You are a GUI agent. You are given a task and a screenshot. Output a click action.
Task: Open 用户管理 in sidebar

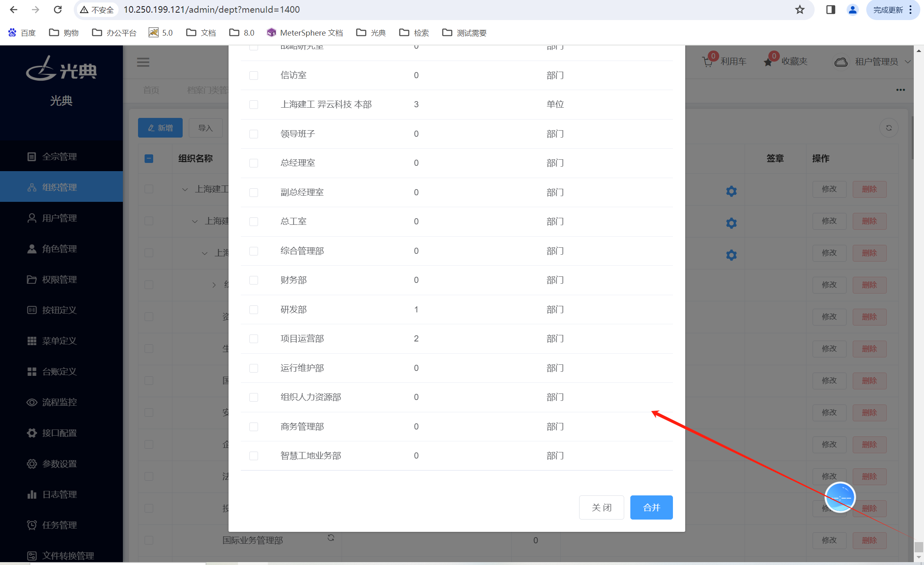click(x=61, y=218)
